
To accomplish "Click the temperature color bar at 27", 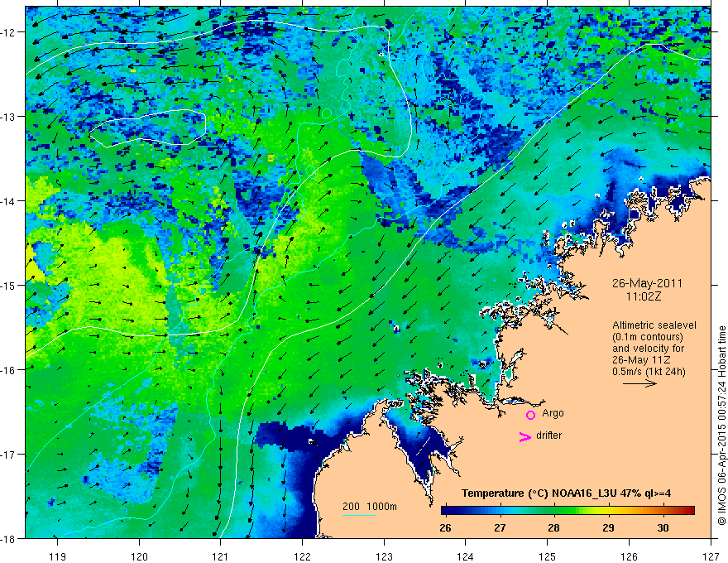I will 500,510.
